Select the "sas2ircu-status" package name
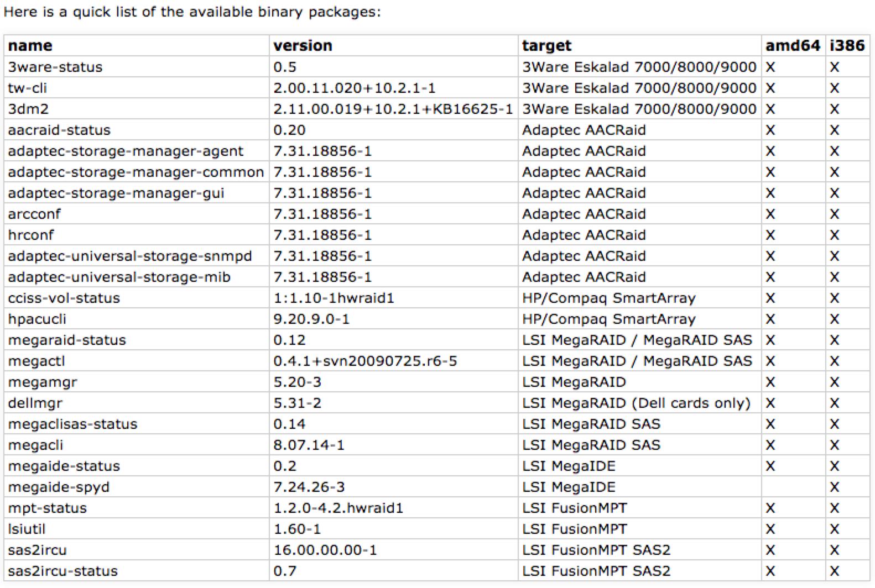The width and height of the screenshot is (875, 588). [63, 571]
